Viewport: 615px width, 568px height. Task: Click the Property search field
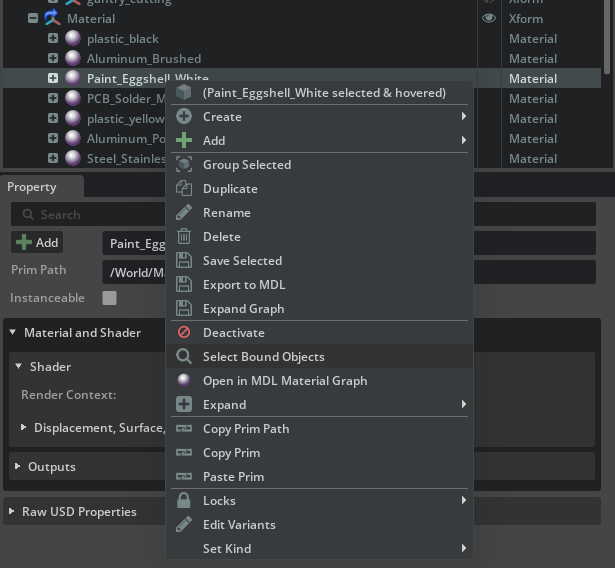click(90, 214)
